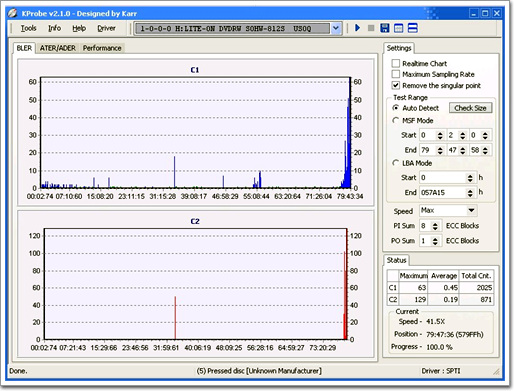The image size is (514, 391).
Task: Switch to the ATER/ADER tab
Action: pyautogui.click(x=58, y=48)
